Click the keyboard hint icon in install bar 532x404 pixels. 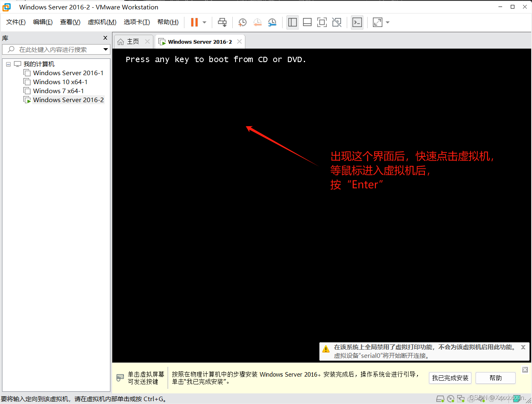(120, 378)
